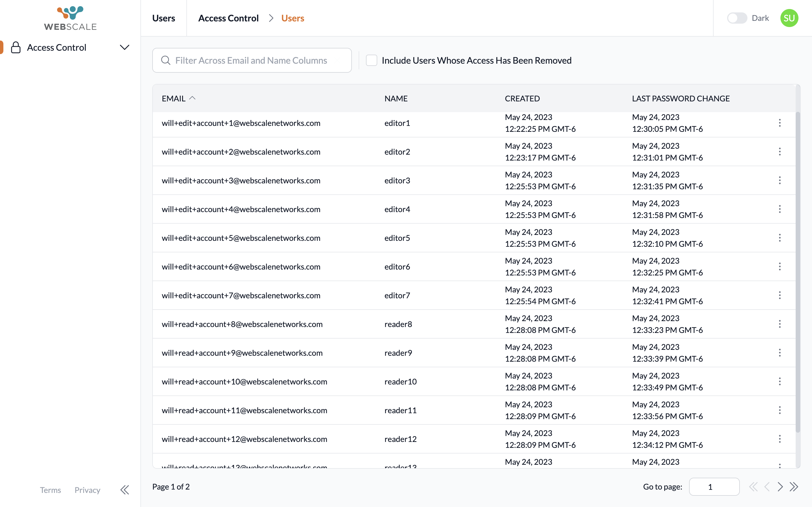The image size is (812, 507).
Task: Sort by the CREATED column header
Action: coord(522,99)
